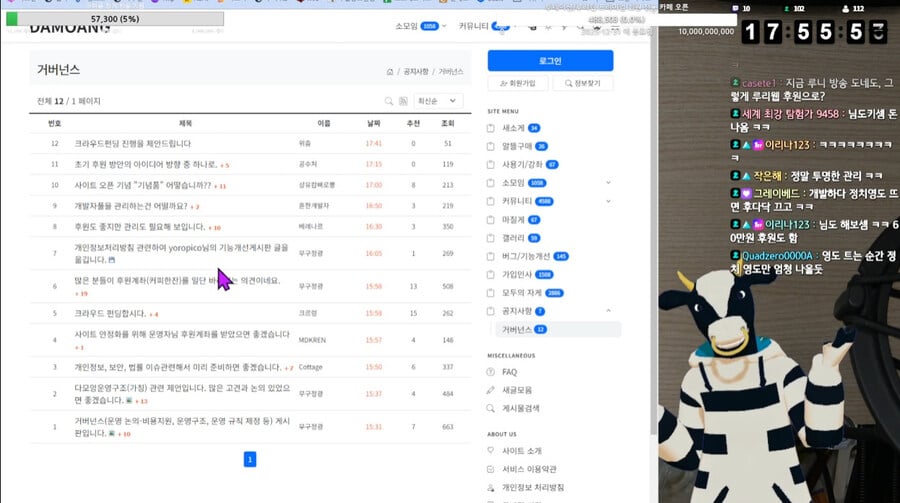Open post 사이트 오픈 기념 "기념품" 어떻습니까??

[x=142, y=185]
